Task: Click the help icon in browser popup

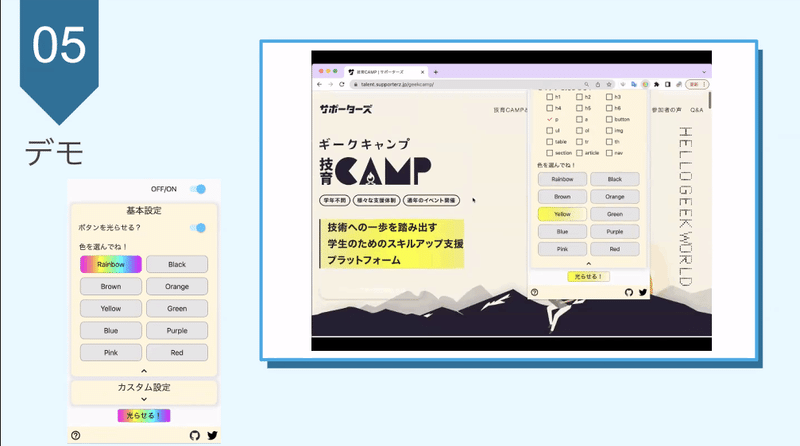Action: point(534,292)
